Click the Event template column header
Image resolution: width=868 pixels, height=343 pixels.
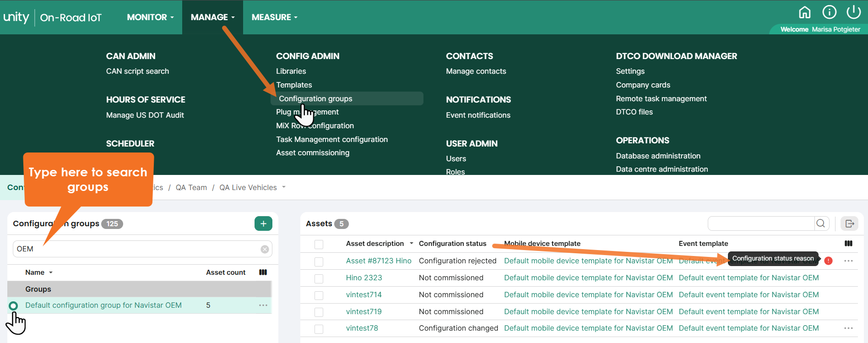(703, 244)
